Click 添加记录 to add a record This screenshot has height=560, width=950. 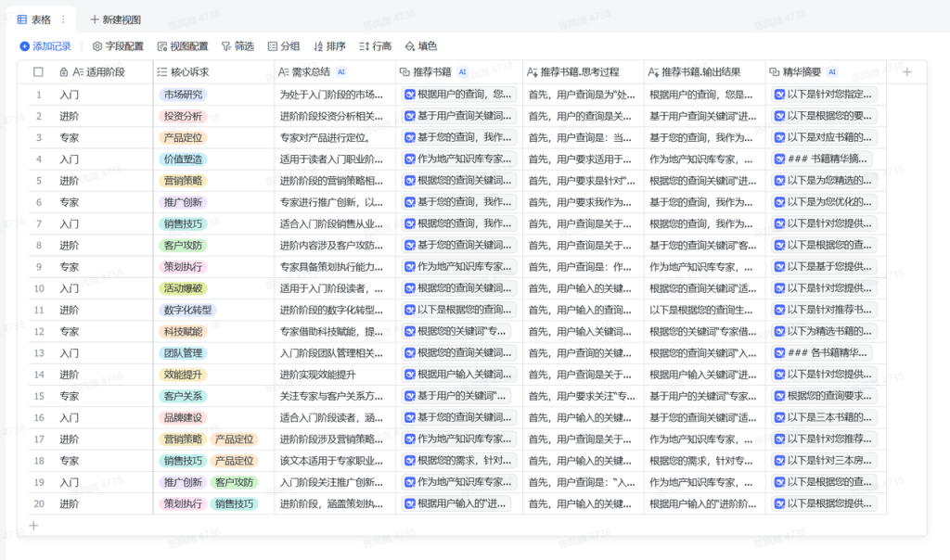(x=45, y=46)
